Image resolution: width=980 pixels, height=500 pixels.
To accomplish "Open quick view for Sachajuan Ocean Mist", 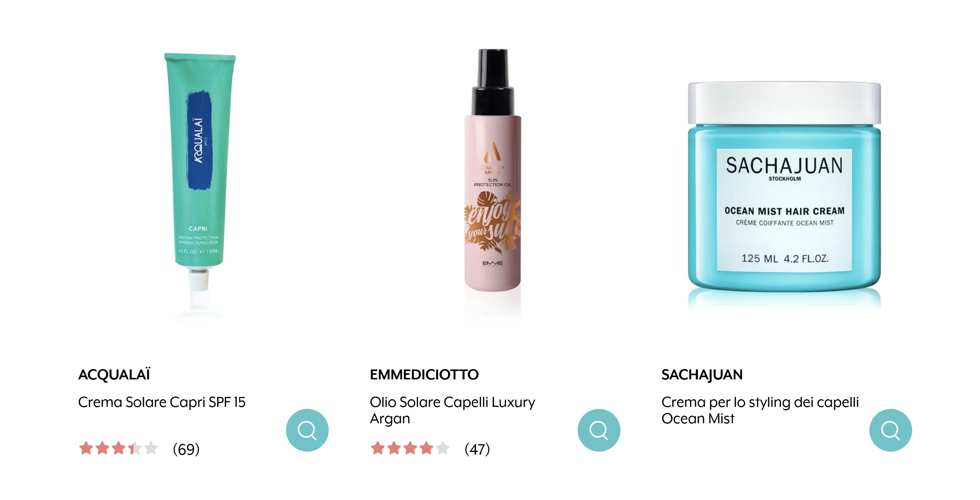I will [x=890, y=430].
